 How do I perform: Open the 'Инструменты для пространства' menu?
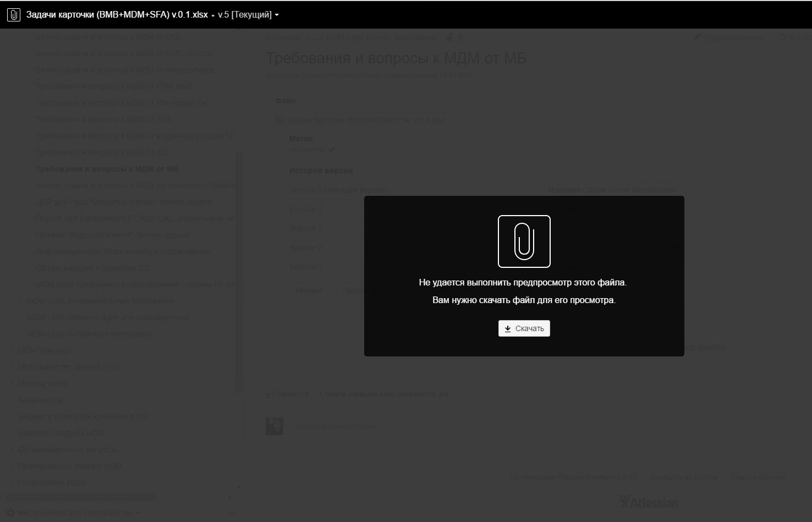[x=77, y=513]
